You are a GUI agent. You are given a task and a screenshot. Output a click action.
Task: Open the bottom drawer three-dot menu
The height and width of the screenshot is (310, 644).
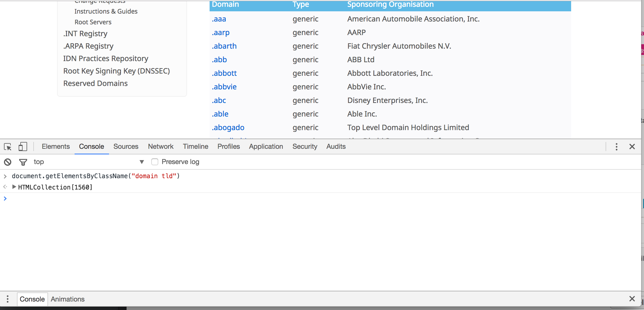pyautogui.click(x=8, y=299)
